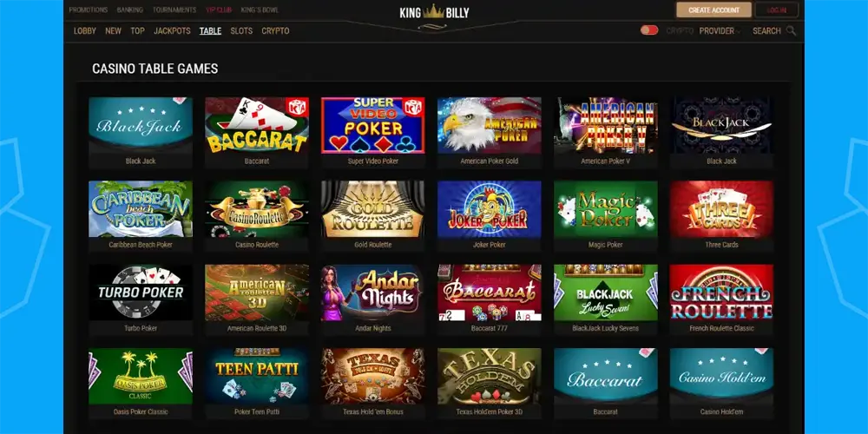Screen dimensions: 868x434
Task: Go to the Lobby tab
Action: click(x=85, y=31)
